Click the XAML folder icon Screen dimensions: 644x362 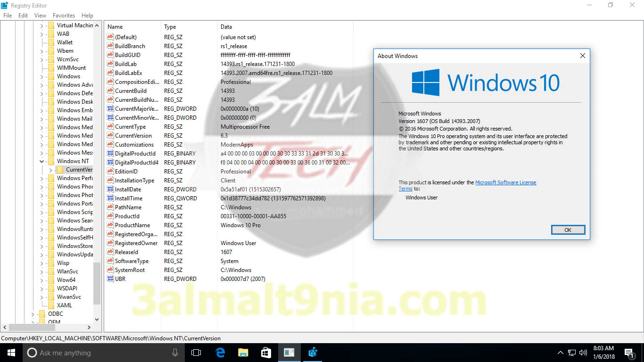[51, 305]
